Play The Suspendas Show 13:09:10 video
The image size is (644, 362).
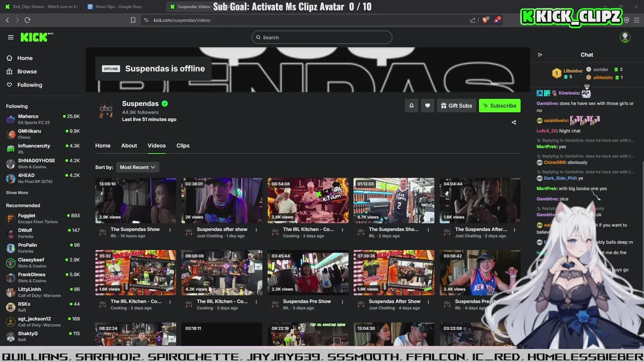[x=136, y=200]
